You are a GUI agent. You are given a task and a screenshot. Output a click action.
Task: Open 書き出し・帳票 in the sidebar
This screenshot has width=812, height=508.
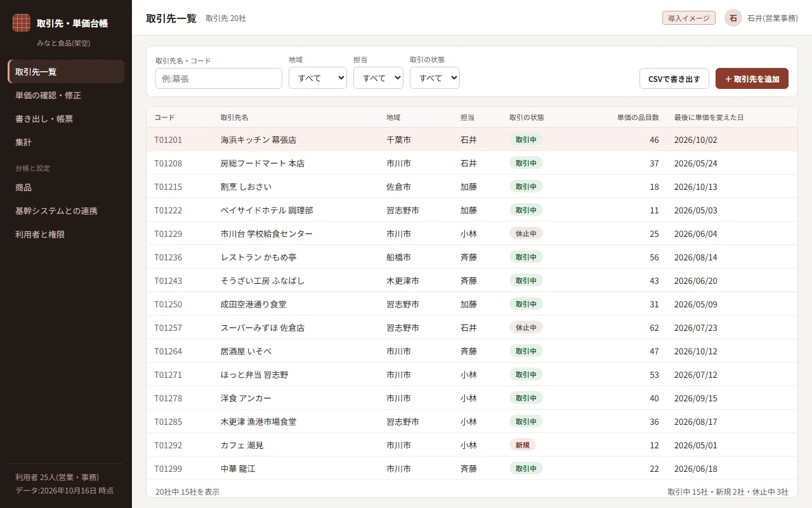[x=66, y=119]
